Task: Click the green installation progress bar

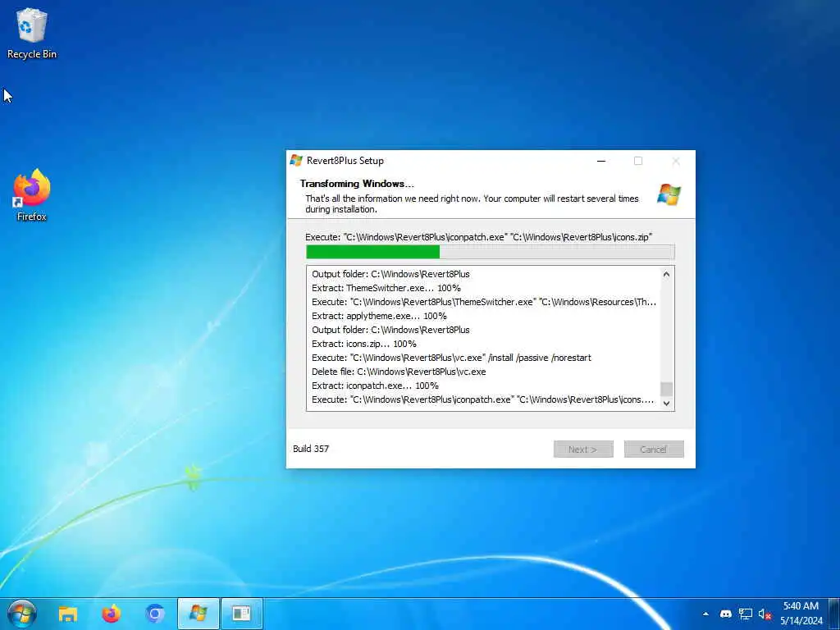Action: [491, 252]
